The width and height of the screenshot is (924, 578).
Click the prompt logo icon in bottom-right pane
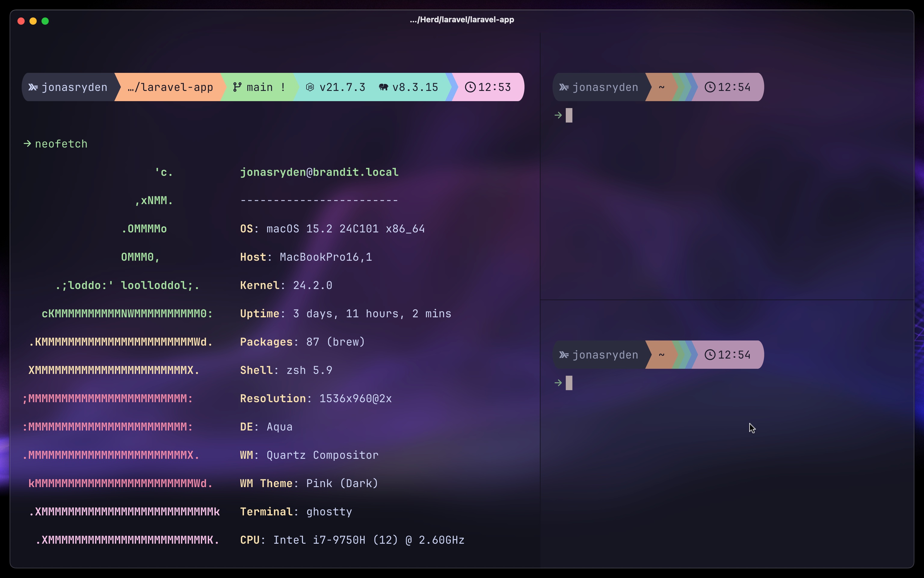pos(564,355)
